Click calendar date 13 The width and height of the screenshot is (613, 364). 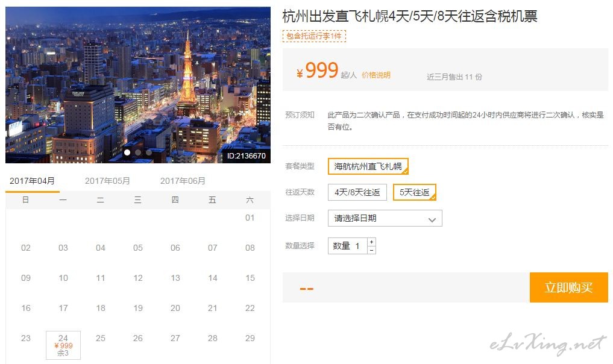point(175,278)
